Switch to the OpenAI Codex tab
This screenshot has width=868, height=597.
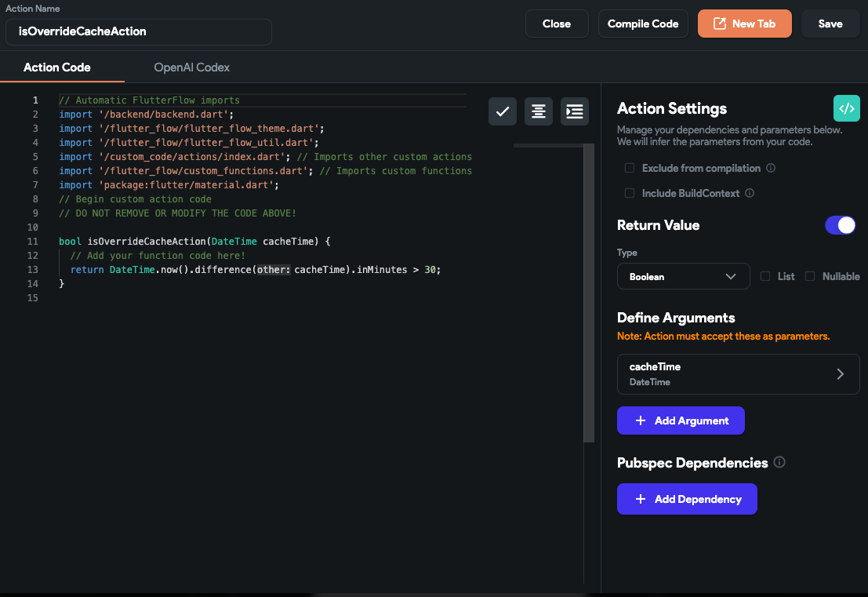191,67
